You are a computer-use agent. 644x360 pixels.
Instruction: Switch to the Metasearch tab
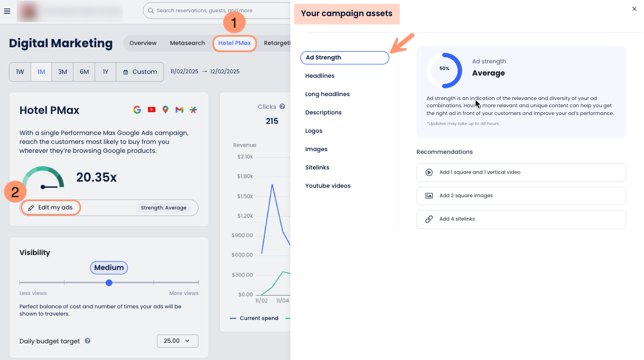[x=187, y=43]
